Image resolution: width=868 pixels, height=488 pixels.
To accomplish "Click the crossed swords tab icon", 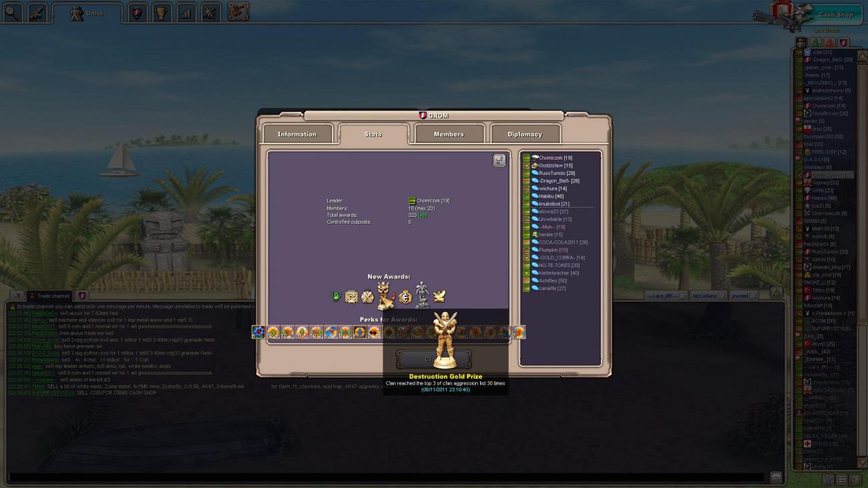I will pos(210,13).
